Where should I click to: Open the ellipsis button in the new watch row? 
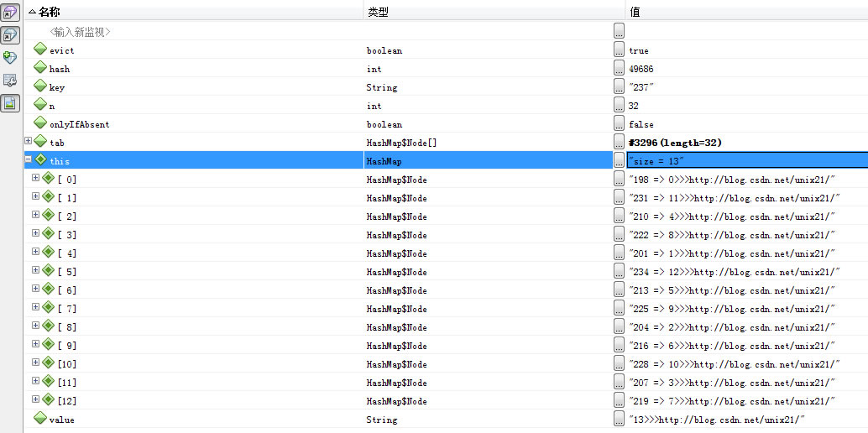coord(619,31)
